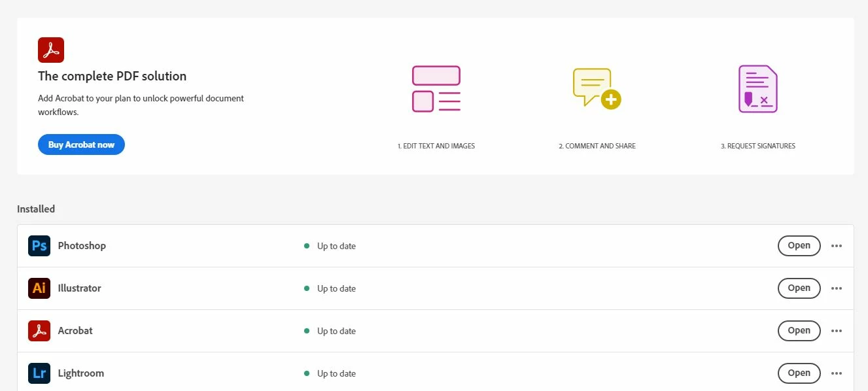Click the Photoshop app icon

coord(39,246)
